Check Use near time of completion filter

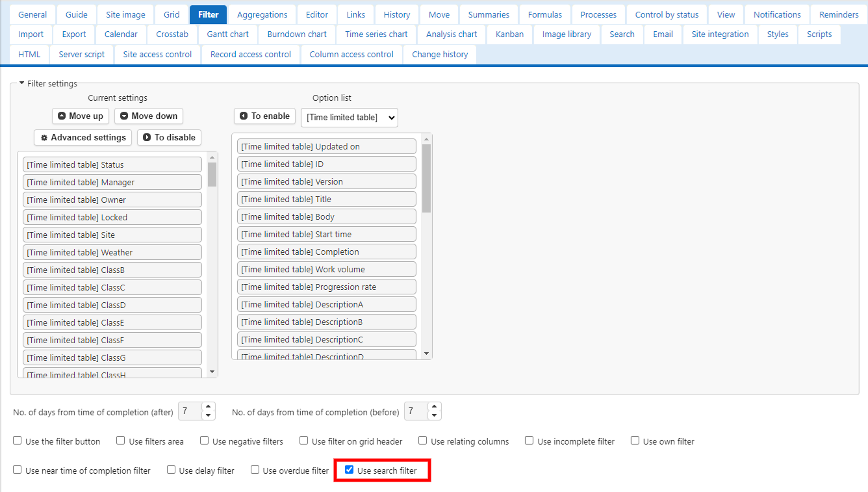(x=18, y=470)
